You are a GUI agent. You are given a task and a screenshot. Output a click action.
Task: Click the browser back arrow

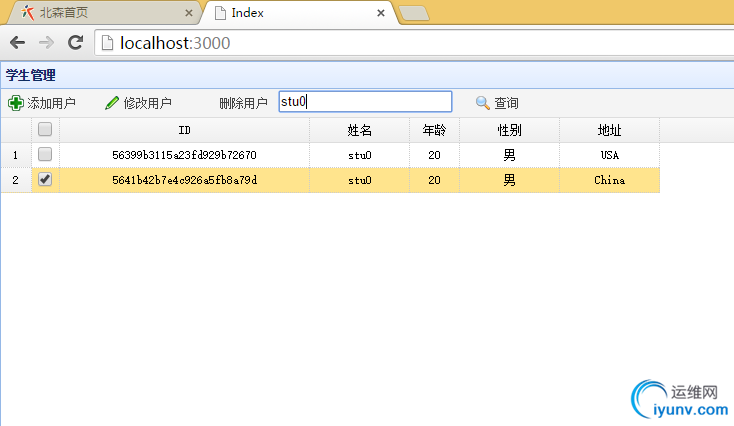point(17,43)
